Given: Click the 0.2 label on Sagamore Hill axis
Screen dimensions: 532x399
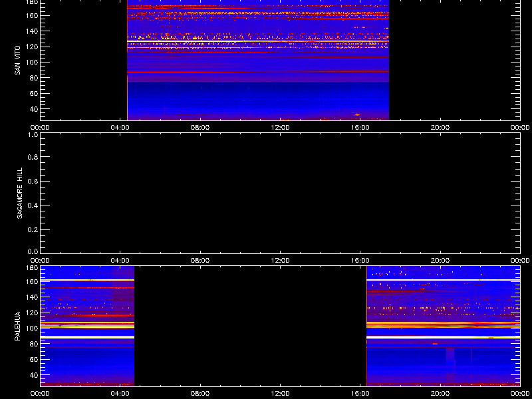Looking at the screenshot, I should click(x=33, y=229).
